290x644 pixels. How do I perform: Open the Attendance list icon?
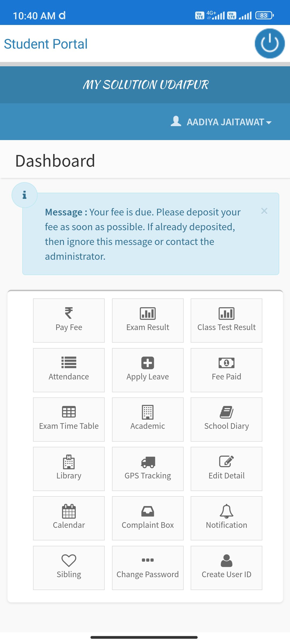69,363
